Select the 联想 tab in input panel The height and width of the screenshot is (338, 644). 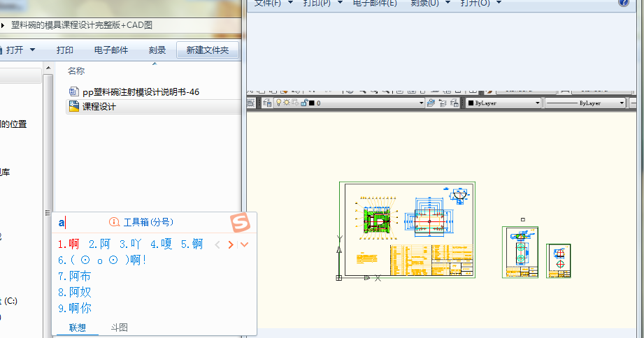(77, 328)
